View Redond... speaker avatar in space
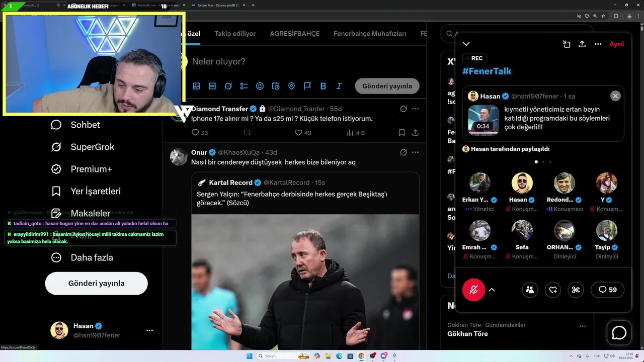644x362 pixels. pyautogui.click(x=565, y=183)
